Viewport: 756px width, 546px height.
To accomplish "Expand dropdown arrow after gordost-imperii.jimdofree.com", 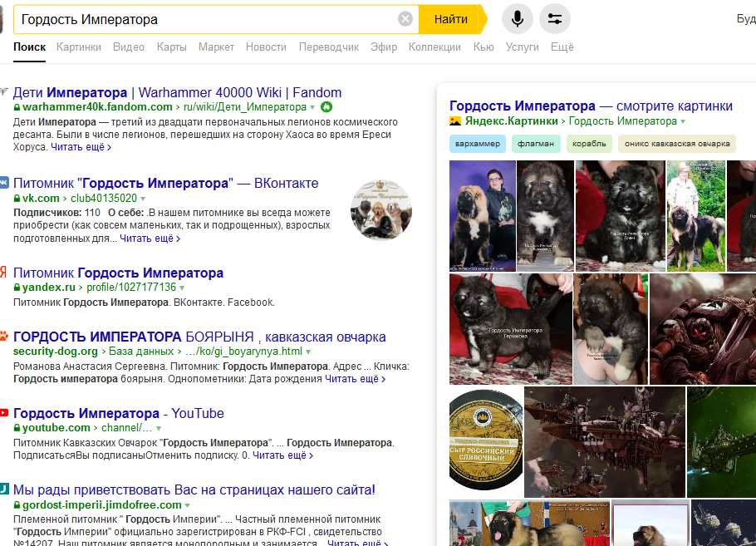I will [x=187, y=505].
